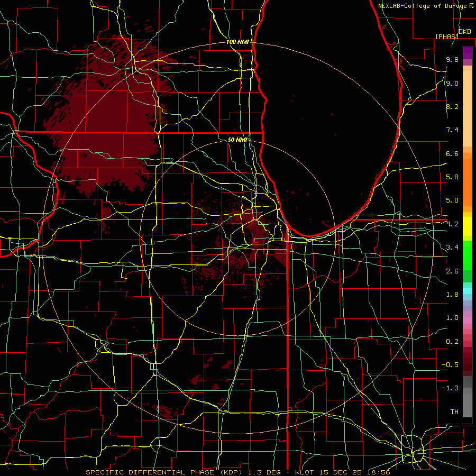The image size is (476, 476).
Task: Click the 3.4 scale value
Action: 452,248
